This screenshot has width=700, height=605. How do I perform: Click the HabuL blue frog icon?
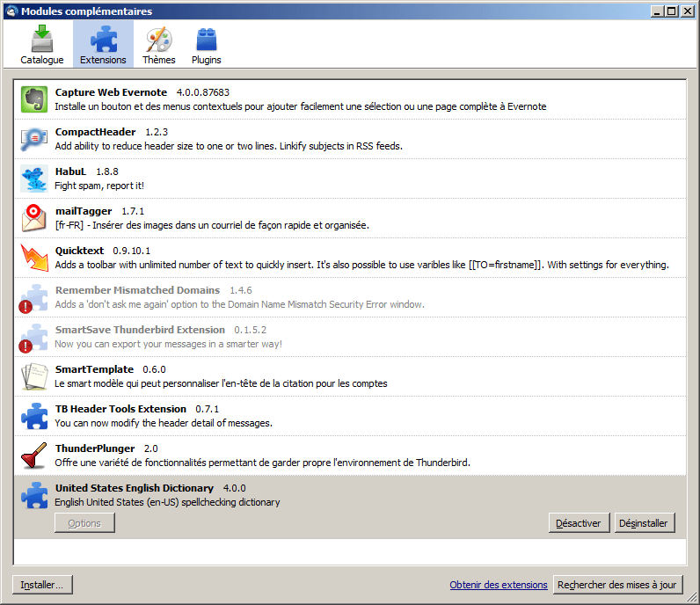coord(34,179)
